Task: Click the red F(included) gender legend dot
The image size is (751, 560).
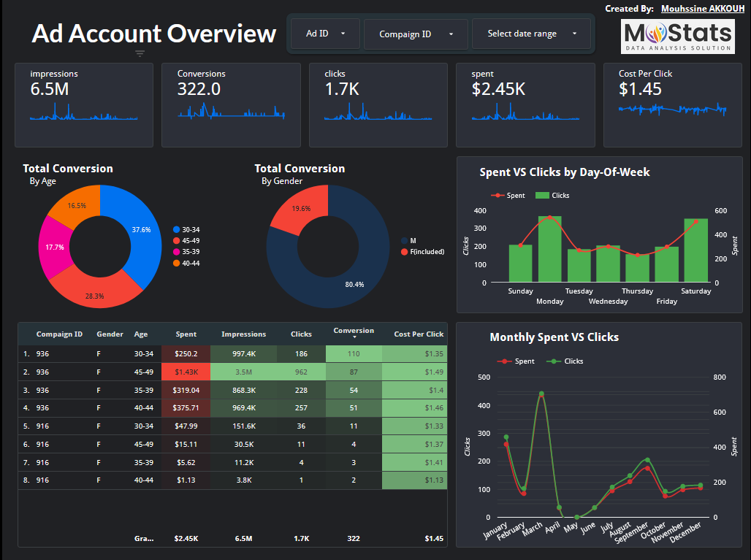Action: [x=404, y=252]
